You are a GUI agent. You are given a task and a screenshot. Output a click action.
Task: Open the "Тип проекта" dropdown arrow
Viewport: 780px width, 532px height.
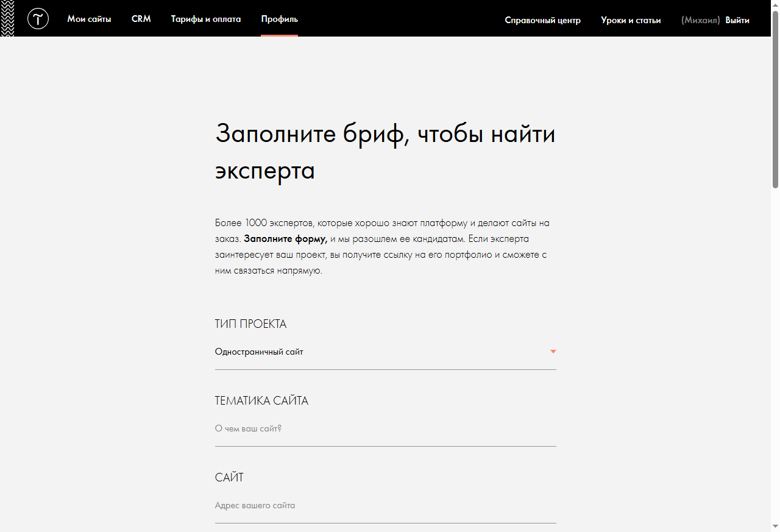[x=553, y=352]
